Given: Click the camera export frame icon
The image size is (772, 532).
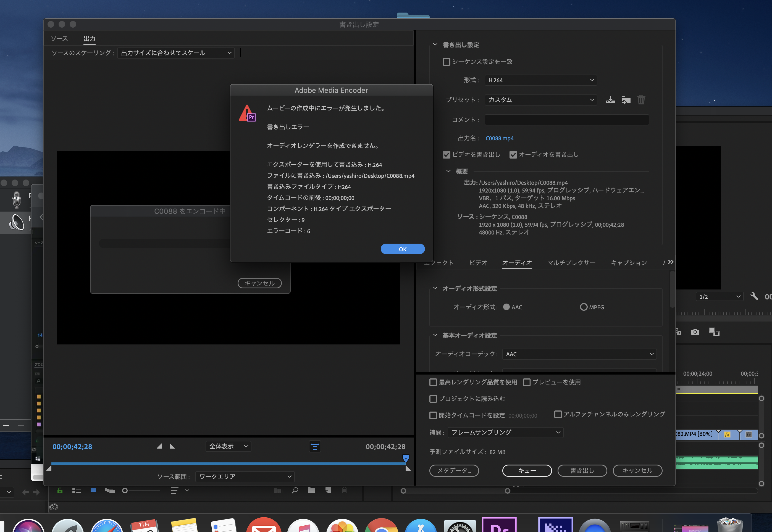Looking at the screenshot, I should (x=695, y=332).
